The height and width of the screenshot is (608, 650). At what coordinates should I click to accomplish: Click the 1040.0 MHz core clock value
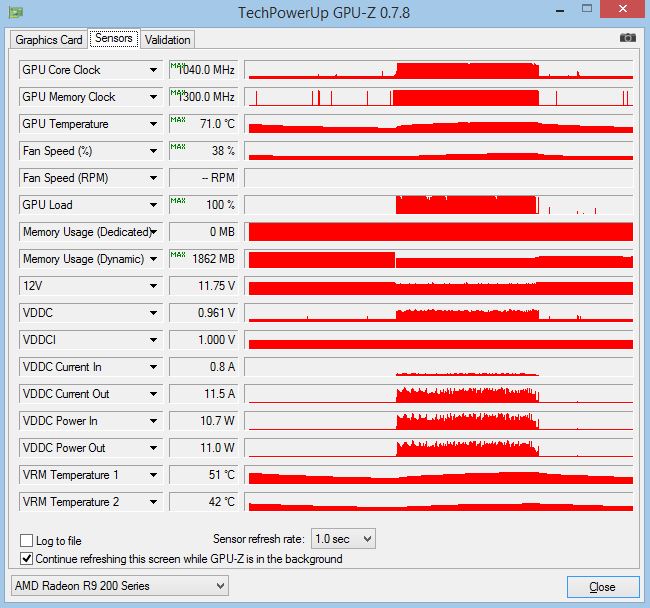[204, 70]
